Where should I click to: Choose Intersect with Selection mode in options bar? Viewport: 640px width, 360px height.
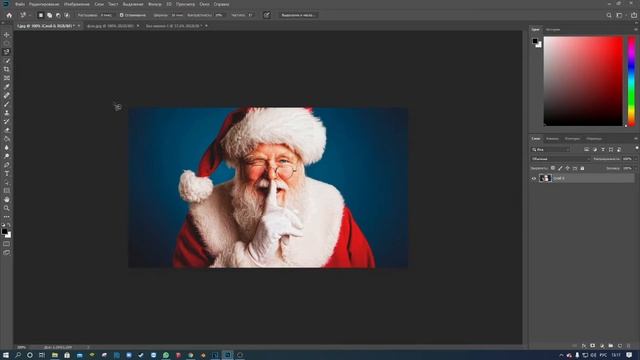67,15
